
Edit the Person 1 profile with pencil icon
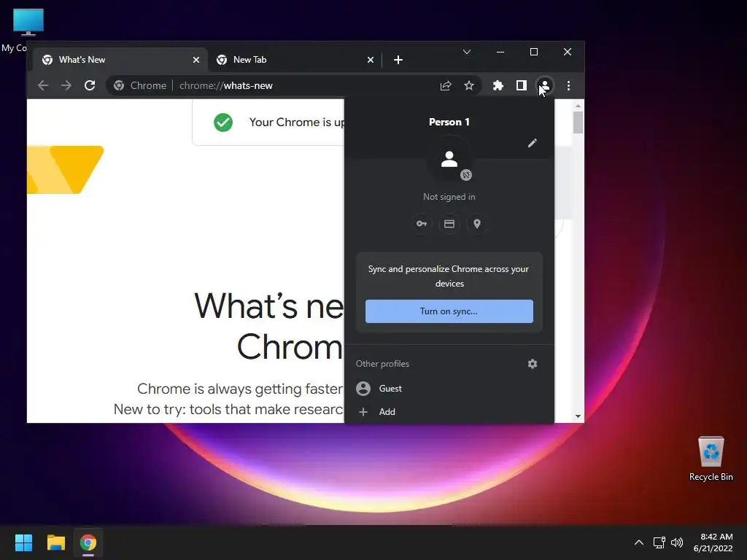click(x=532, y=143)
